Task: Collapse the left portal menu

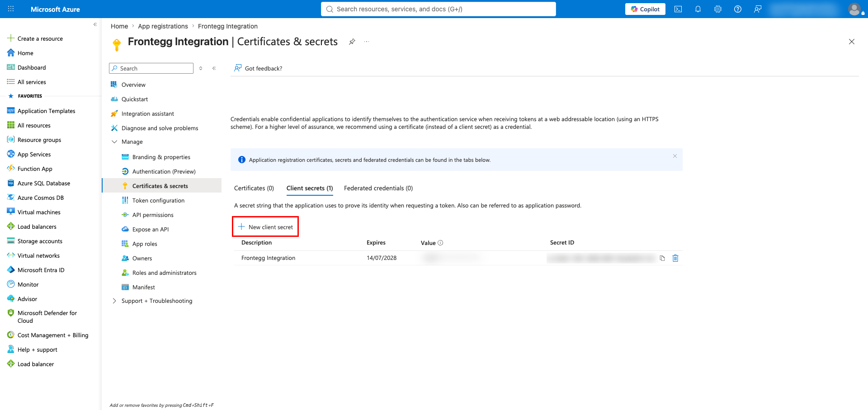Action: 95,24
